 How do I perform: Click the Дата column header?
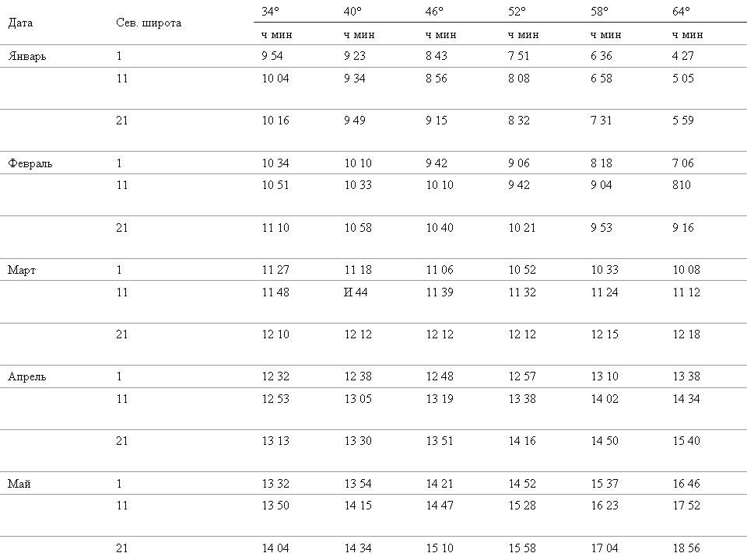(20, 23)
